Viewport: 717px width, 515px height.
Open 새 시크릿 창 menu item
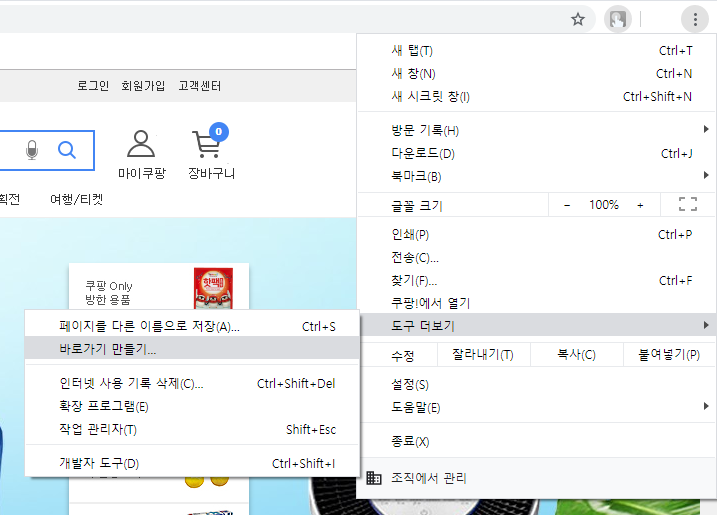536,97
